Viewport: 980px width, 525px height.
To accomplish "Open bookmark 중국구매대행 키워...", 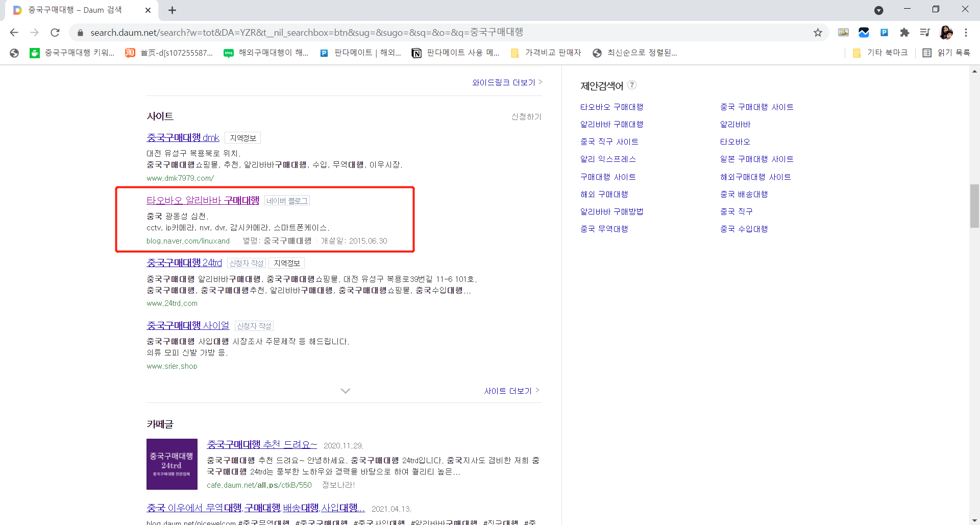I will point(72,53).
